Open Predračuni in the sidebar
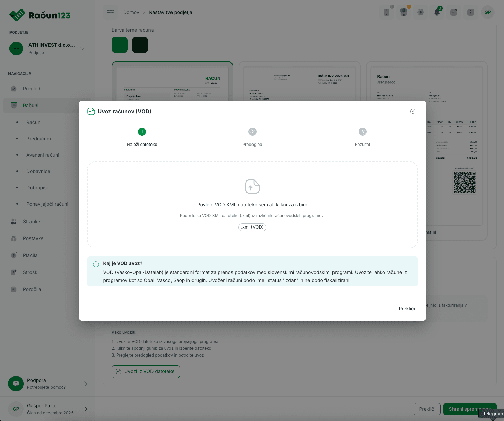This screenshot has height=421, width=504. (x=39, y=139)
